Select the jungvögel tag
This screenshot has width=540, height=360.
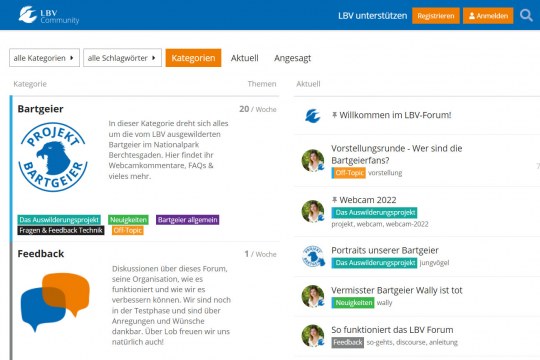coord(434,263)
